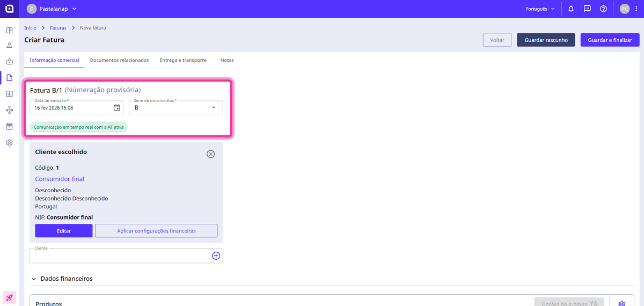Click the rocket icon at sidebar bottom

[x=9, y=297]
